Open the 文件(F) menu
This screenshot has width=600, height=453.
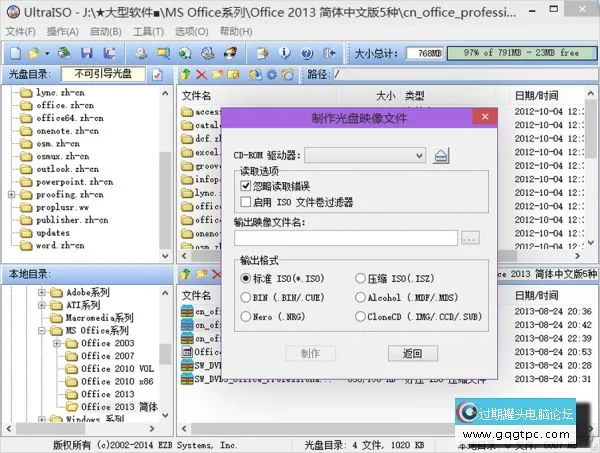(x=21, y=31)
